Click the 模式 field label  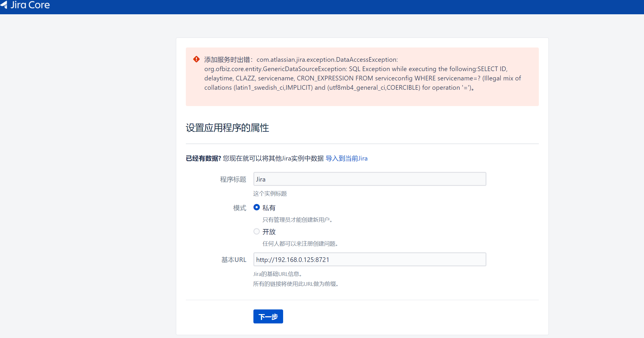tap(240, 208)
